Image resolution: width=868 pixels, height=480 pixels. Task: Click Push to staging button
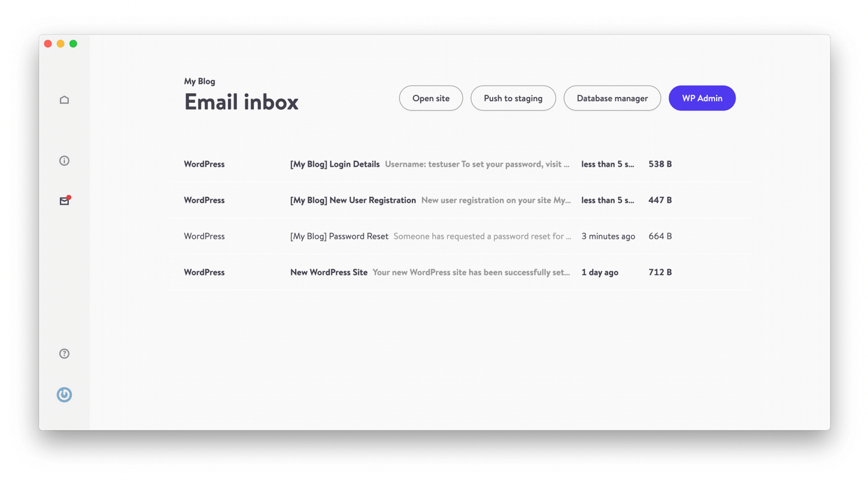point(513,98)
